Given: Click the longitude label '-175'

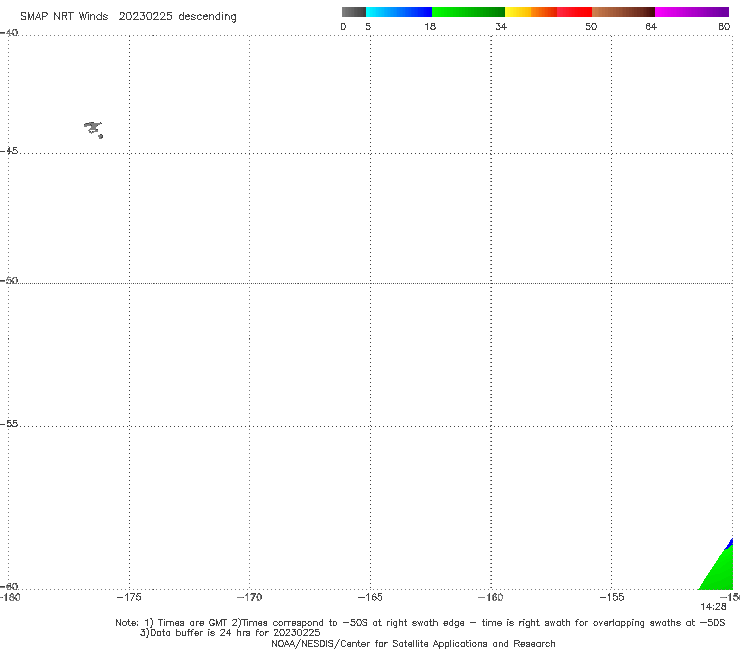Looking at the screenshot, I should point(129,597).
